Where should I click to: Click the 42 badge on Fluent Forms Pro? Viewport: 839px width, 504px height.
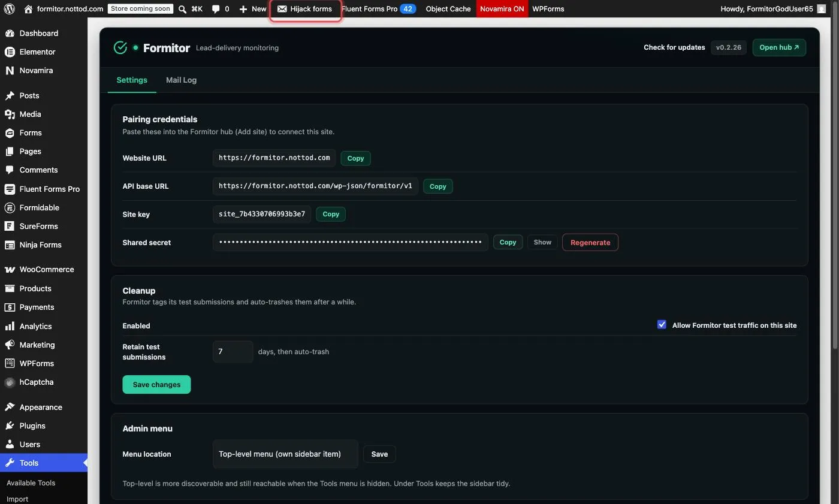point(408,9)
